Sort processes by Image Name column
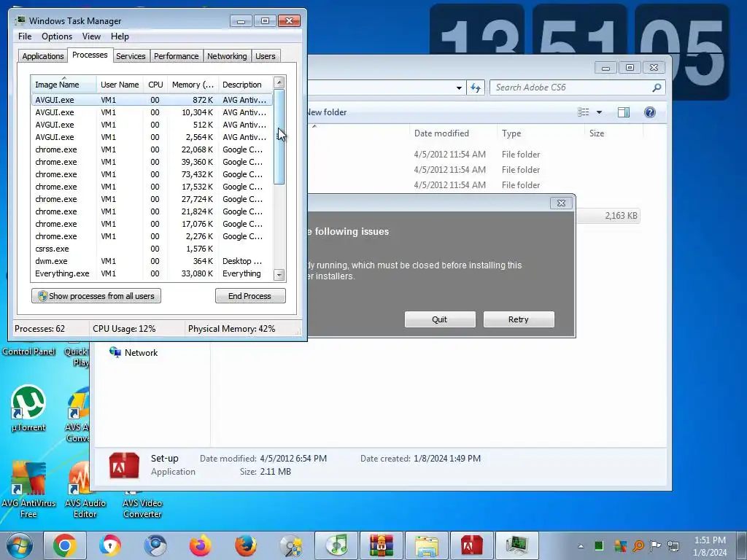Viewport: 747px width, 560px height. [64, 85]
